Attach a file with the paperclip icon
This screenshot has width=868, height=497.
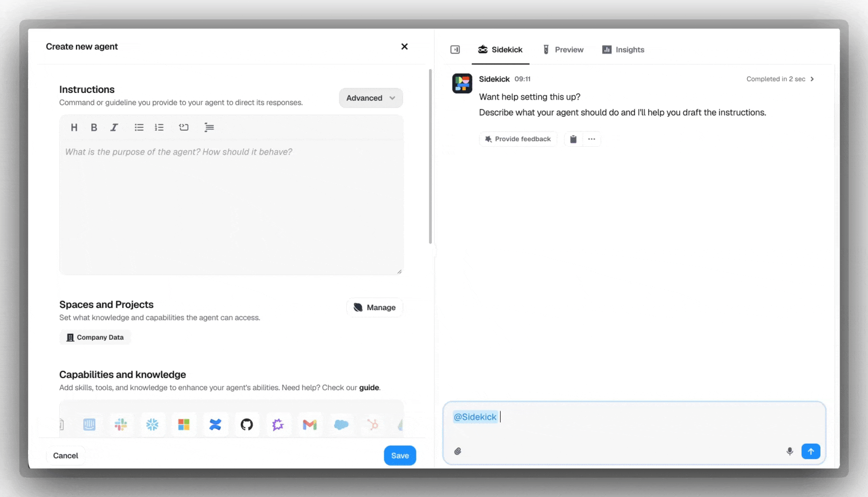click(x=458, y=451)
